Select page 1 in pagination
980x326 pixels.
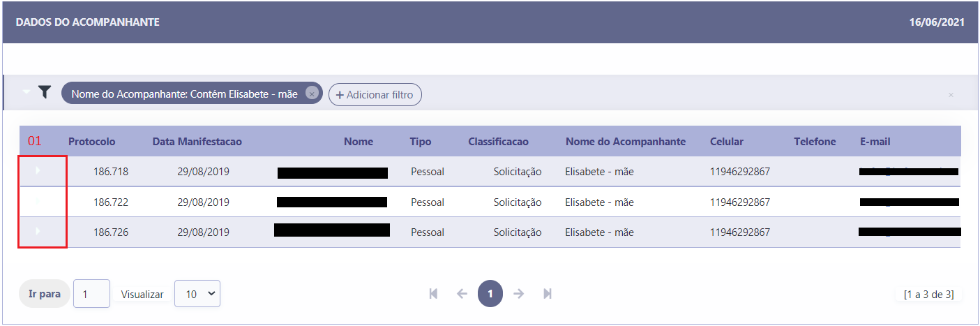490,294
